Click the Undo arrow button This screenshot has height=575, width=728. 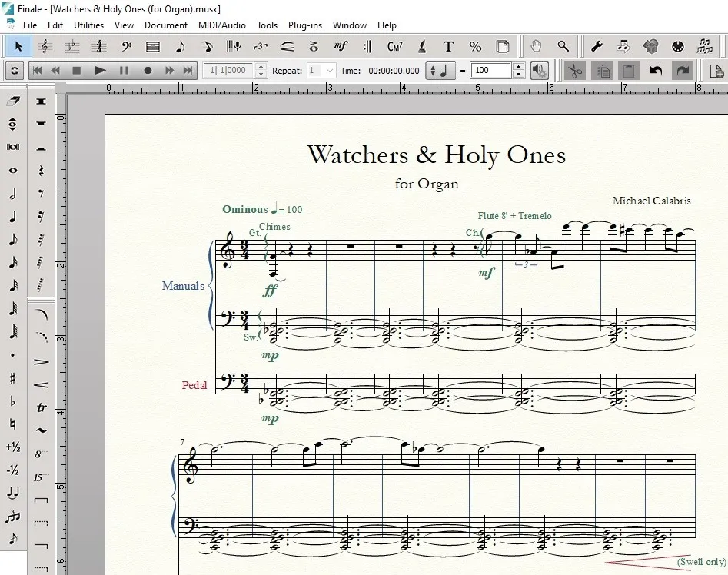pyautogui.click(x=656, y=71)
